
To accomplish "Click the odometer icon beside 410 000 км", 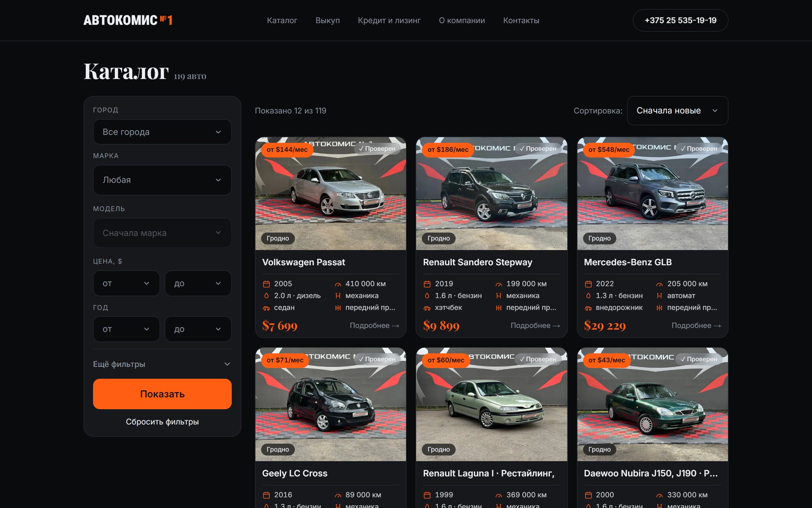I will 338,284.
